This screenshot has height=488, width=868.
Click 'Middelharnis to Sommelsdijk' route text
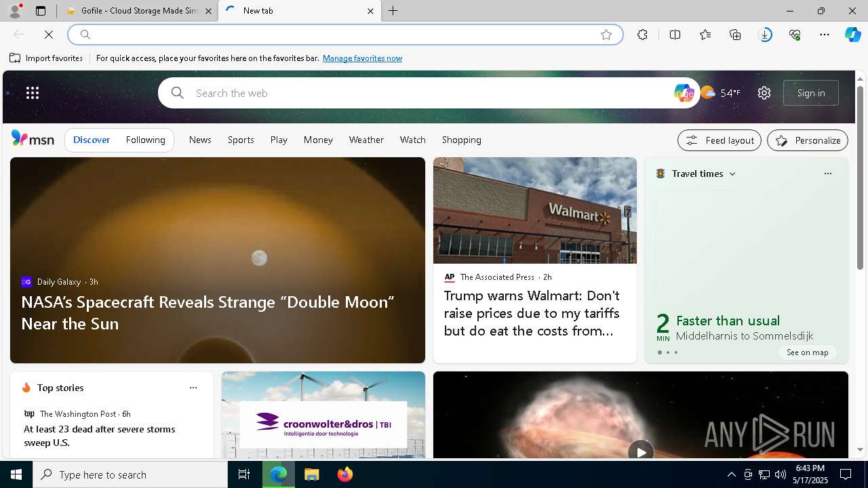point(745,336)
